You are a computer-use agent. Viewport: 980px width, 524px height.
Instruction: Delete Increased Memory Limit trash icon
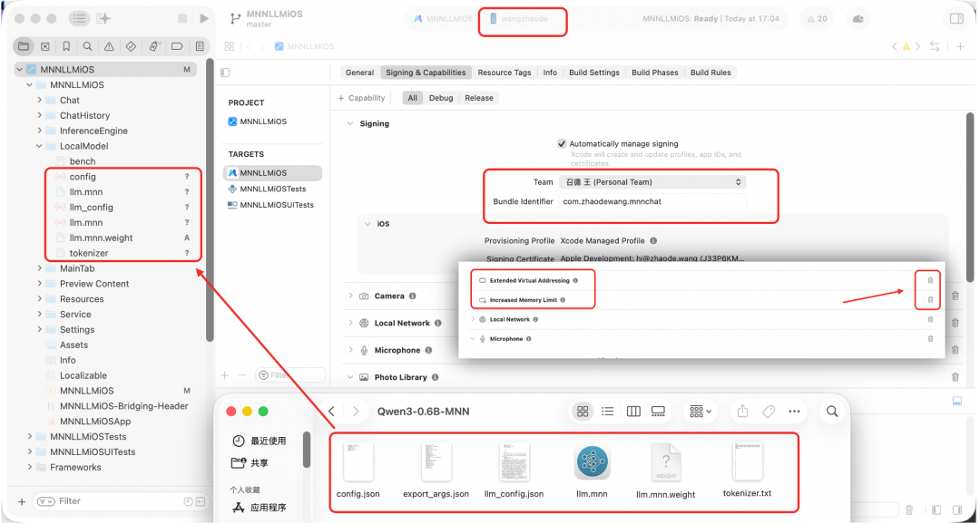(x=930, y=300)
